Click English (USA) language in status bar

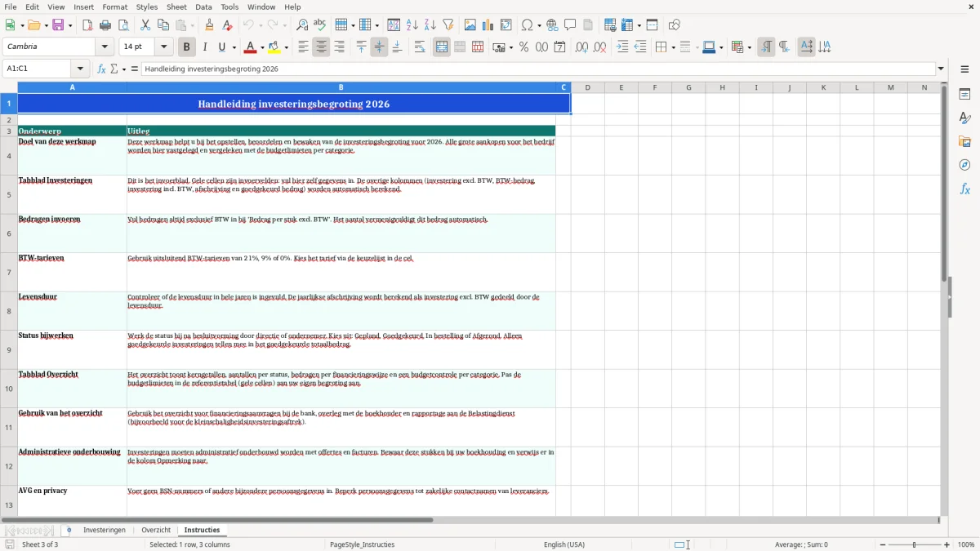tap(564, 544)
